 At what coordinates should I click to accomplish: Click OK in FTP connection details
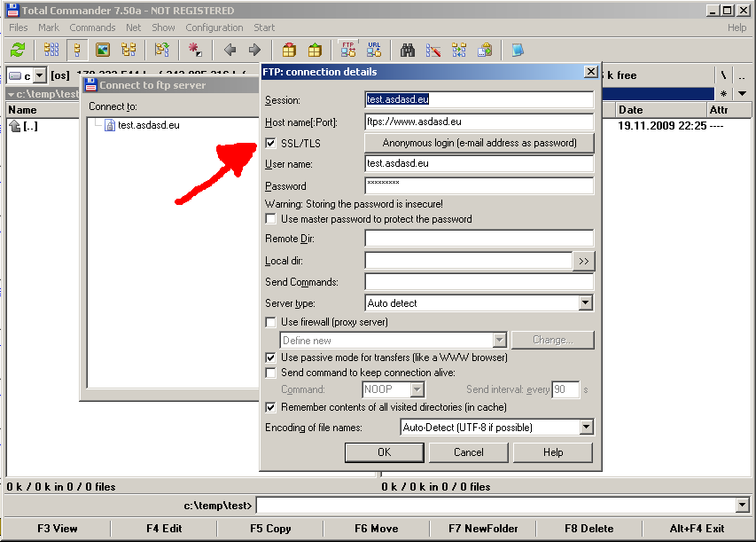click(385, 452)
